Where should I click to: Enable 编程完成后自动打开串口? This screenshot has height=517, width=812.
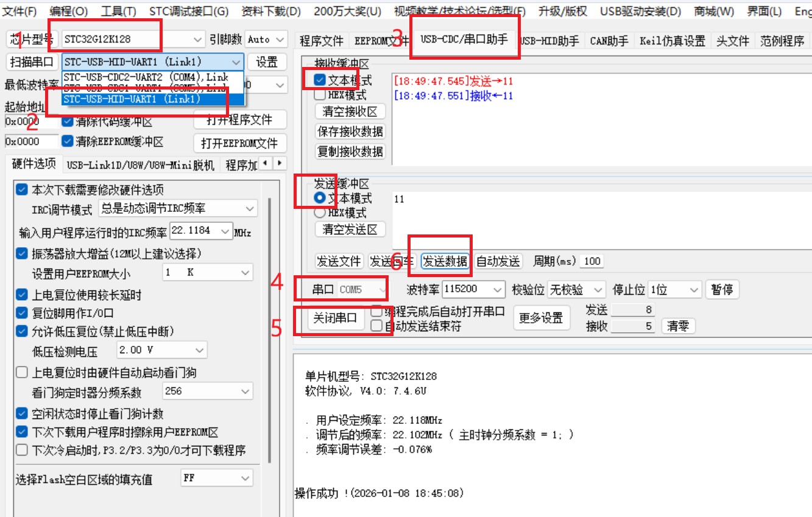coord(376,311)
